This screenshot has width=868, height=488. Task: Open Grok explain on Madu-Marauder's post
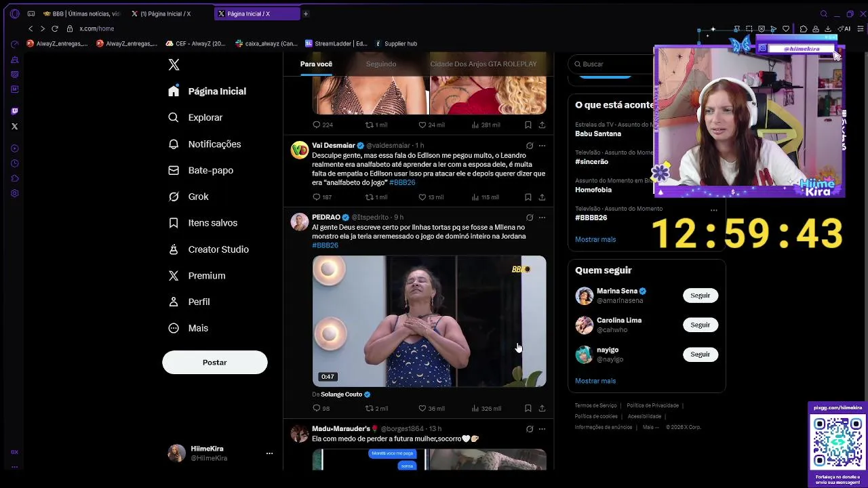(x=530, y=428)
